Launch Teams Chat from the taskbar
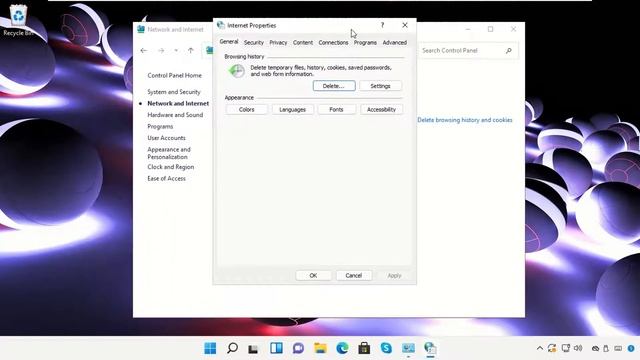640x360 pixels. click(298, 348)
